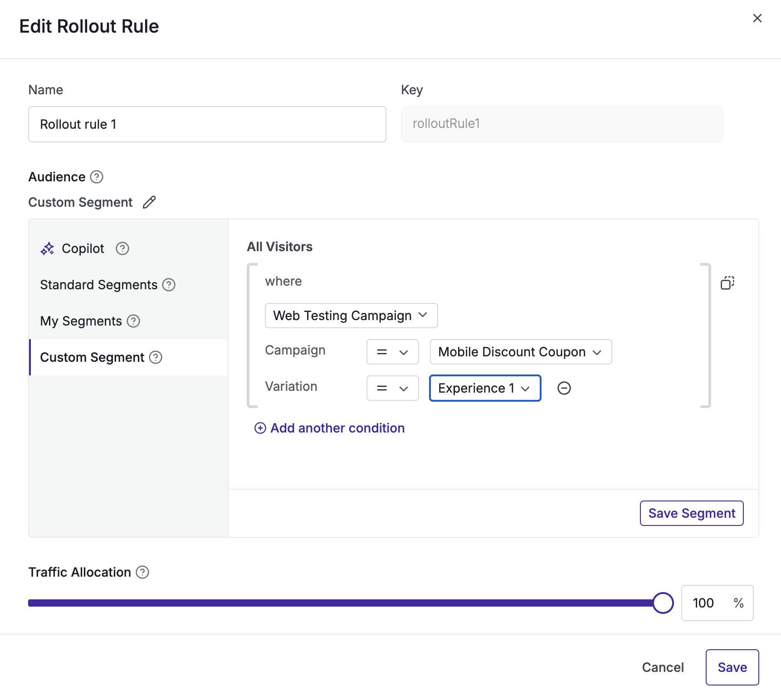This screenshot has width=781, height=700.
Task: Click the Audience section label
Action: (x=57, y=177)
